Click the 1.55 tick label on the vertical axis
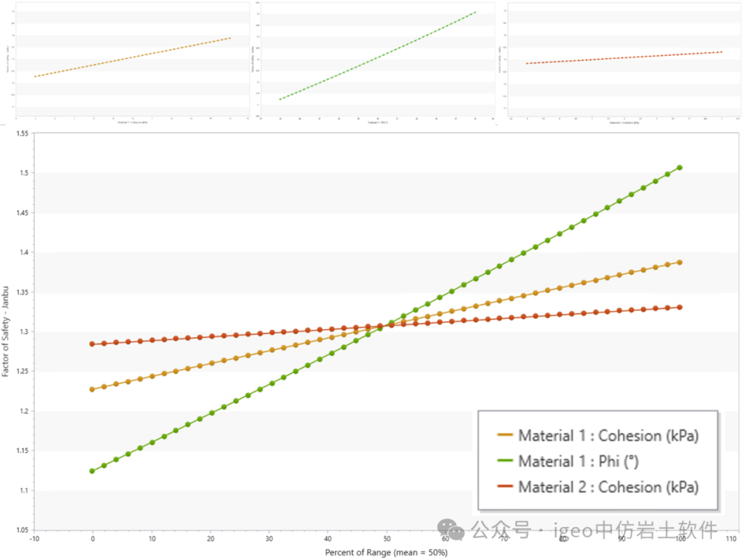The image size is (742, 560). coord(19,133)
